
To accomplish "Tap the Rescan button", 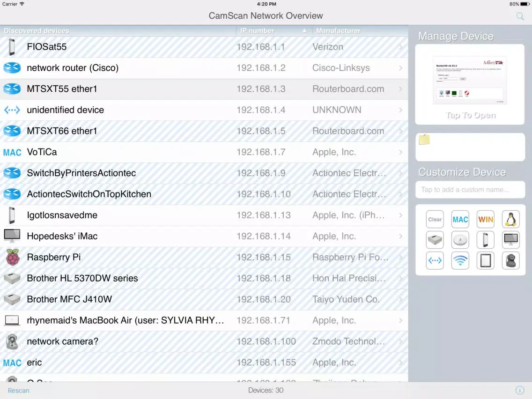I will pyautogui.click(x=18, y=391).
